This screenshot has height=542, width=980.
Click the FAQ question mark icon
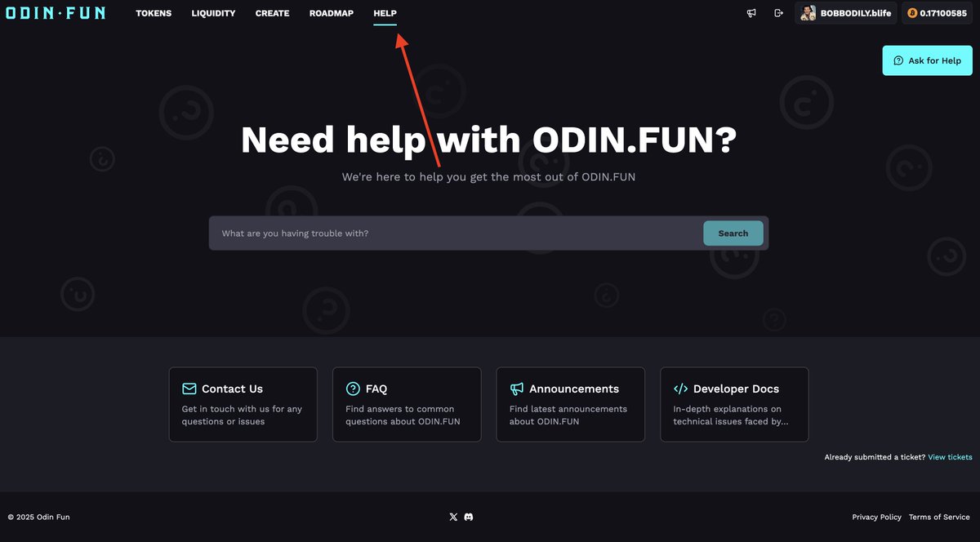point(353,389)
